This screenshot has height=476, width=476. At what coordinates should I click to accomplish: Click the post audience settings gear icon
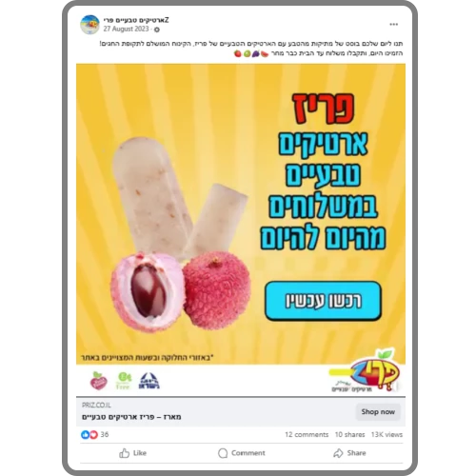[x=157, y=30]
